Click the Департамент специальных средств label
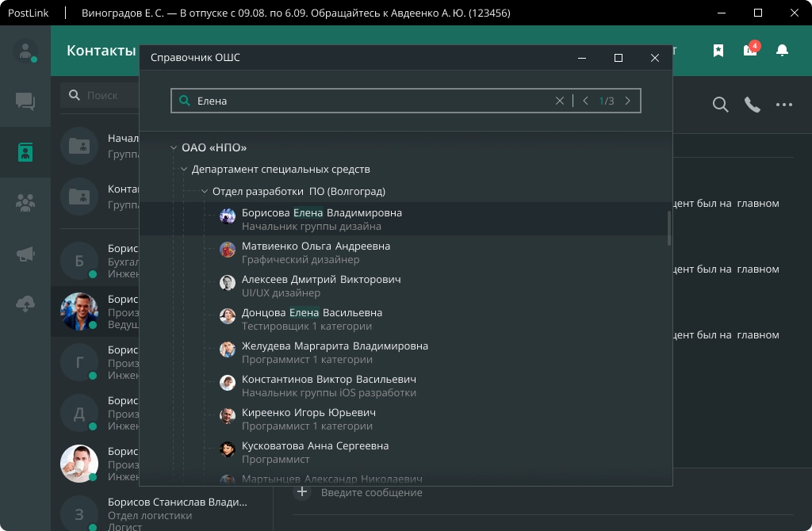The height and width of the screenshot is (531, 812). pyautogui.click(x=281, y=170)
